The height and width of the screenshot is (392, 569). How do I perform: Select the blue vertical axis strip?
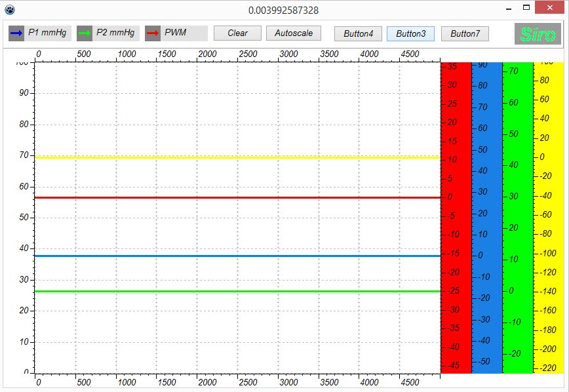tap(486, 216)
